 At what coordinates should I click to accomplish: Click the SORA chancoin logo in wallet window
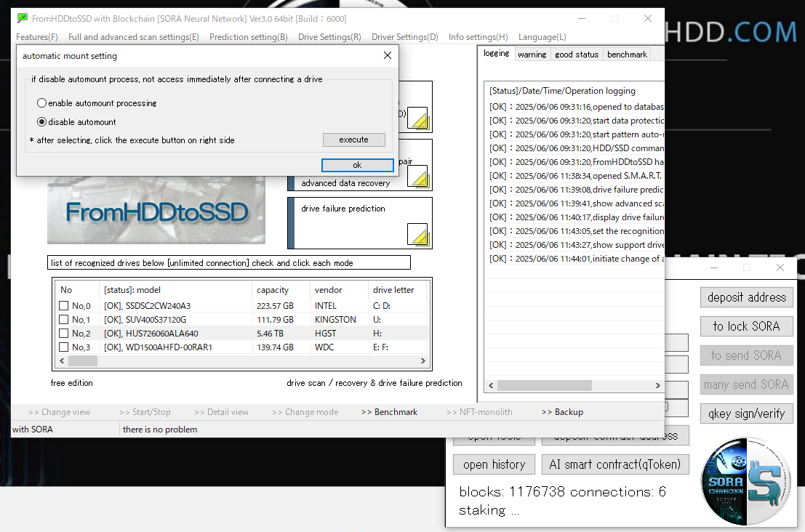coord(746,480)
